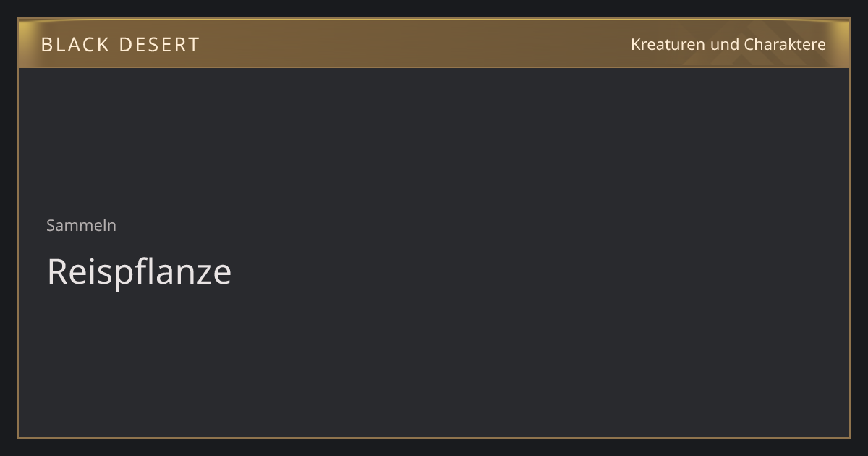Image resolution: width=868 pixels, height=456 pixels.
Task: Click the word BLACK in the logo
Action: (75, 45)
